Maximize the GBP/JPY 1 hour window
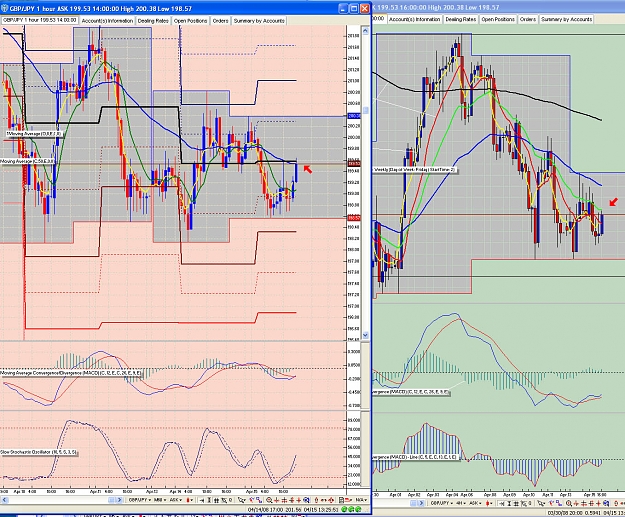The height and width of the screenshot is (517, 625). click(354, 8)
